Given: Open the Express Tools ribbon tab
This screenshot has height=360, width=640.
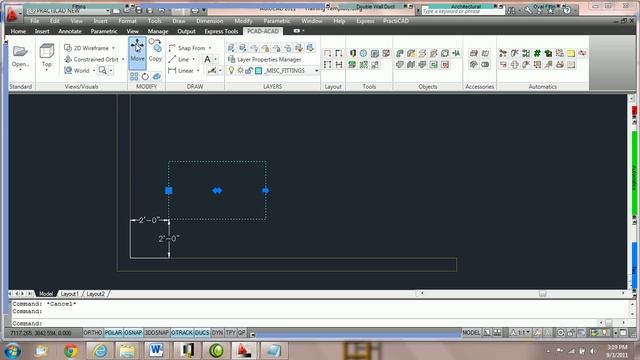Looking at the screenshot, I should 221,31.
